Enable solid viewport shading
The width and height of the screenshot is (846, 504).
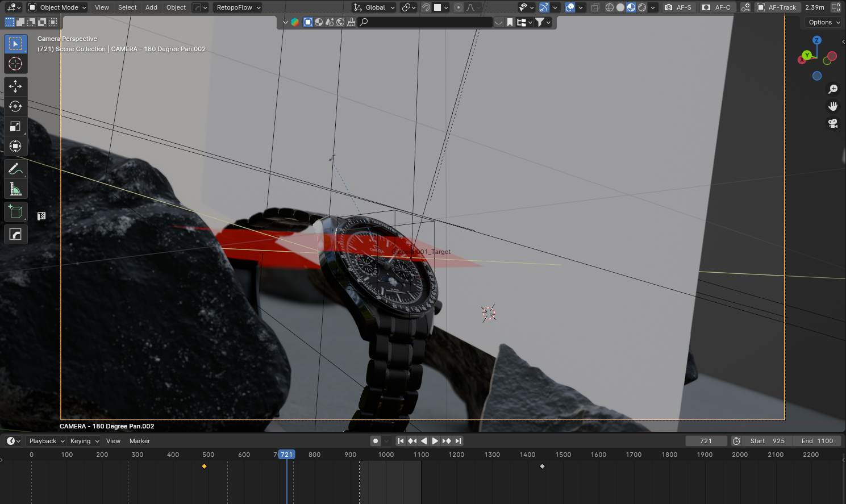pos(620,7)
